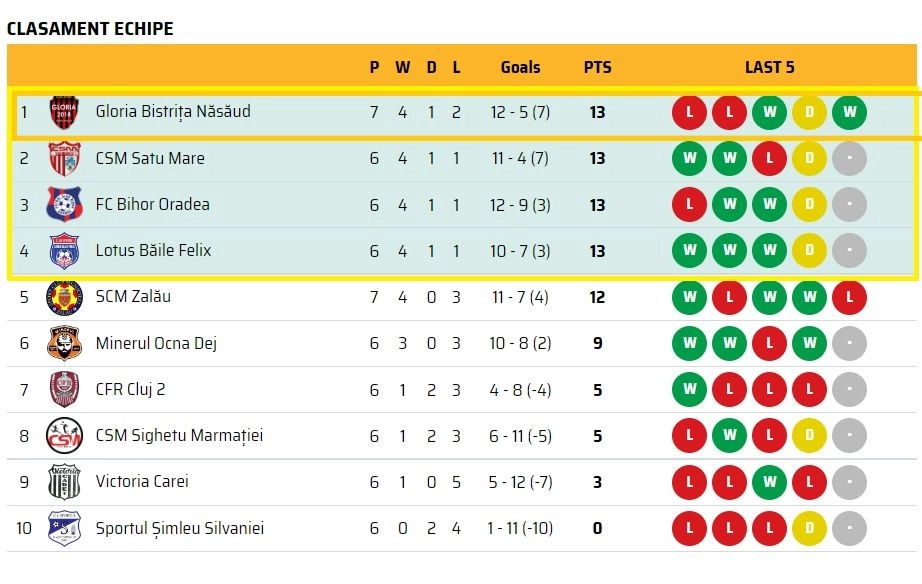Click CSM Satu Mare's yellow D result badge
922x584 pixels.
[x=809, y=158]
